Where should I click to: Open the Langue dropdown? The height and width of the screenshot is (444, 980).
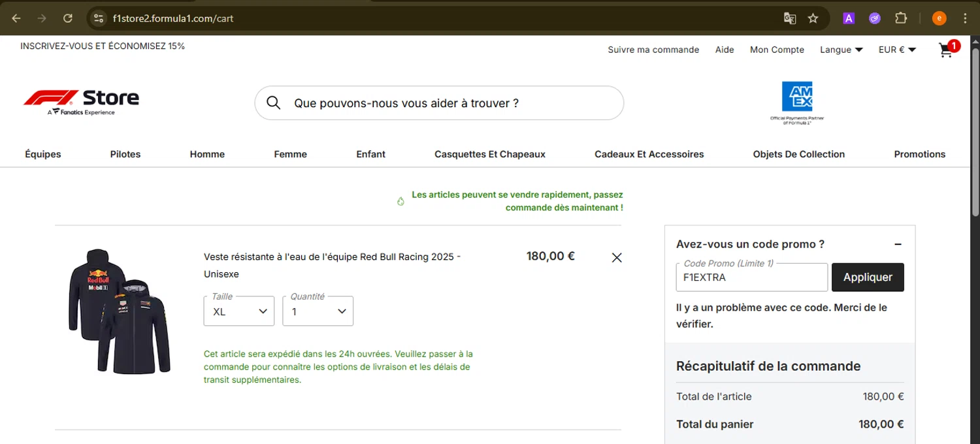[841, 50]
